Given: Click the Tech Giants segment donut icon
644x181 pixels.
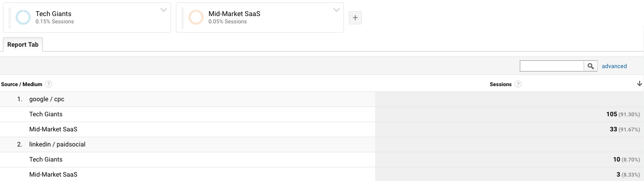Looking at the screenshot, I should (23, 18).
